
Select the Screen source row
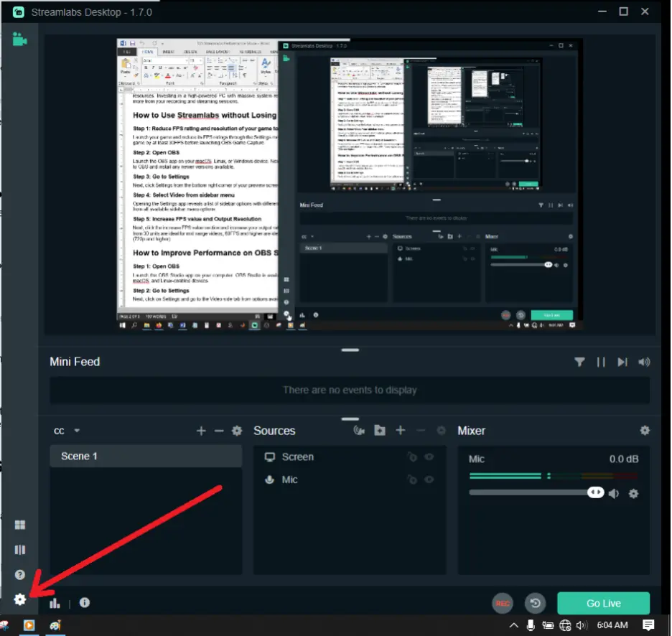(x=350, y=457)
